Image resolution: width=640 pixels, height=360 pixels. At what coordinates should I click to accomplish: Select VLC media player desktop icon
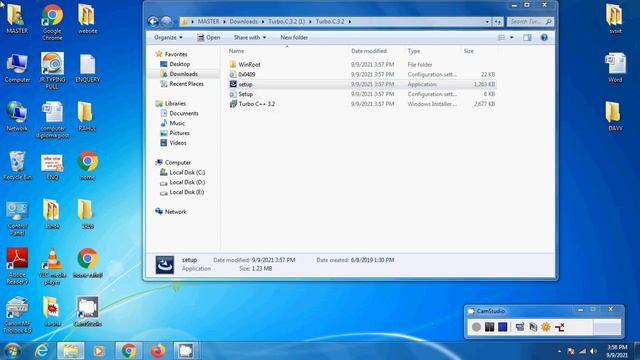52,266
